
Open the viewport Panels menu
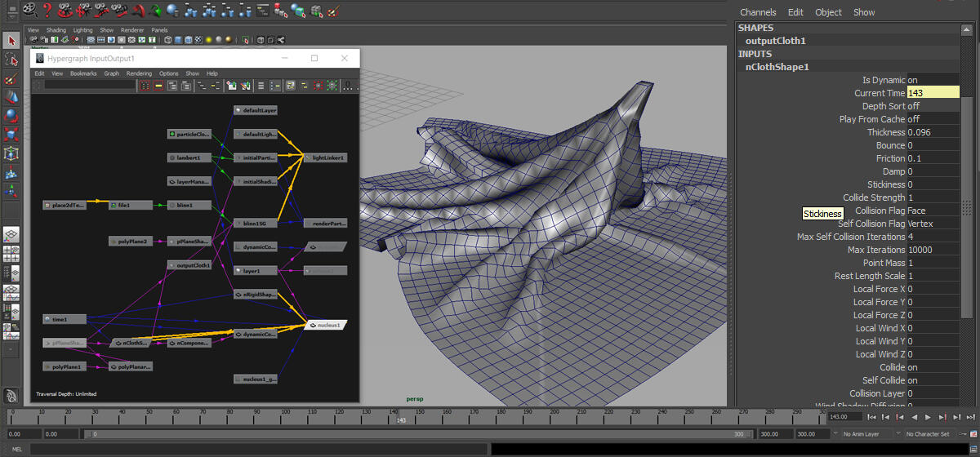(x=159, y=30)
